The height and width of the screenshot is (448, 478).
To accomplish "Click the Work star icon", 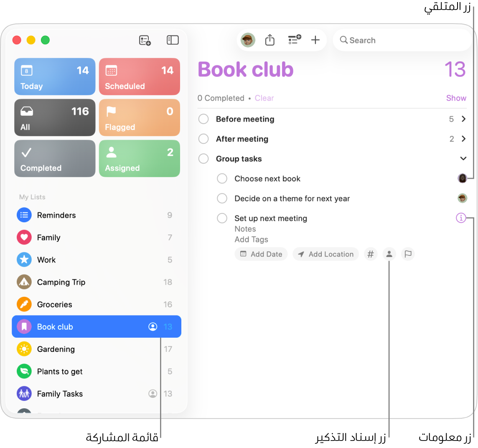I will [24, 260].
